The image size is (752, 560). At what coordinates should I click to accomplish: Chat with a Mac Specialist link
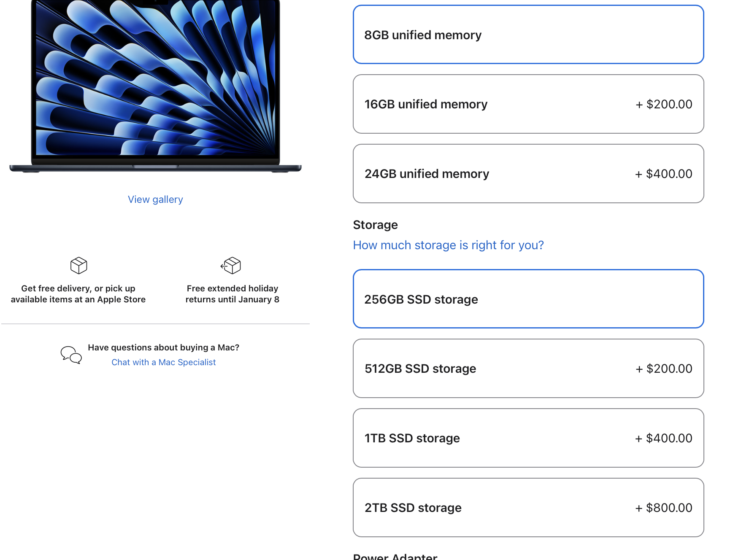pos(163,362)
